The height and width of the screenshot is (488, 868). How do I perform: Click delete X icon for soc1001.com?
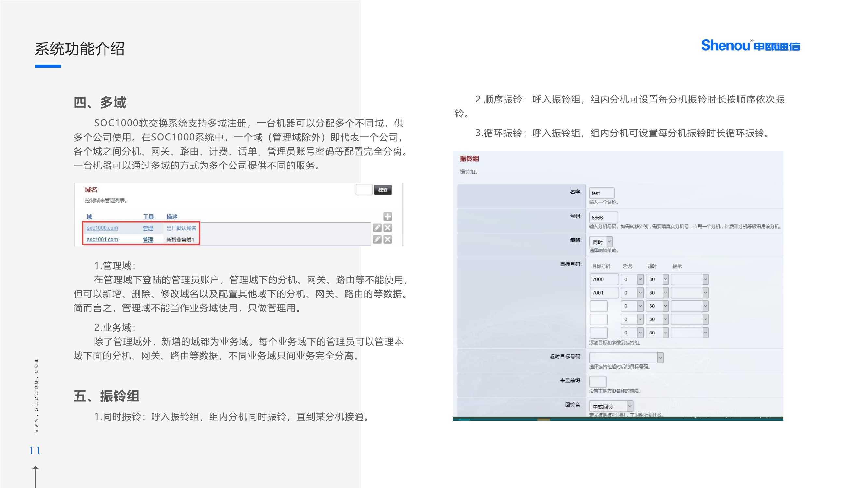click(x=388, y=239)
